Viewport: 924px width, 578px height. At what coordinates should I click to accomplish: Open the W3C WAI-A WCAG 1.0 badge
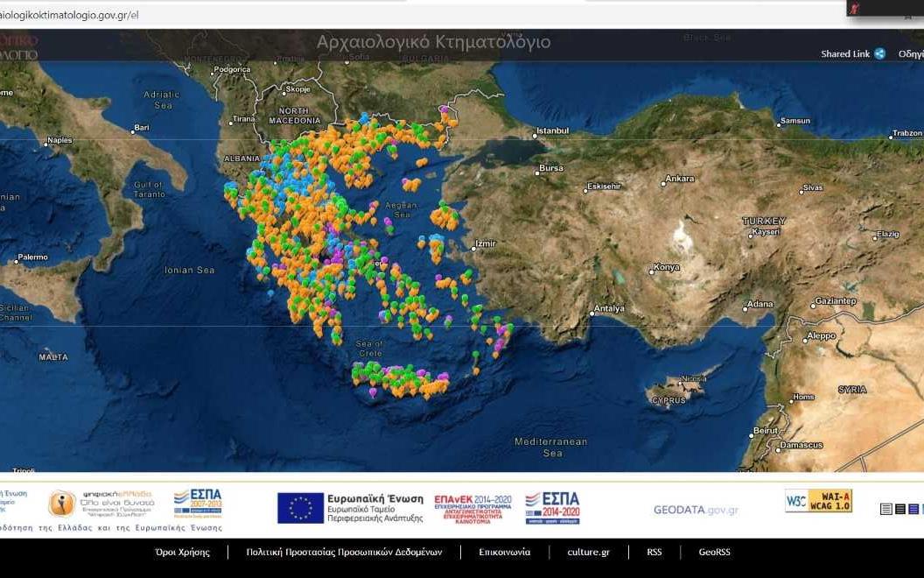click(818, 501)
